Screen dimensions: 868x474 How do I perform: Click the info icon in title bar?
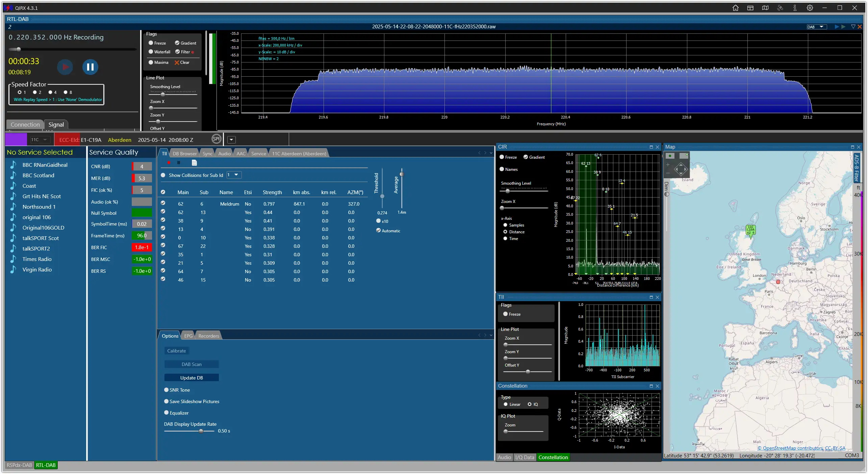point(795,8)
